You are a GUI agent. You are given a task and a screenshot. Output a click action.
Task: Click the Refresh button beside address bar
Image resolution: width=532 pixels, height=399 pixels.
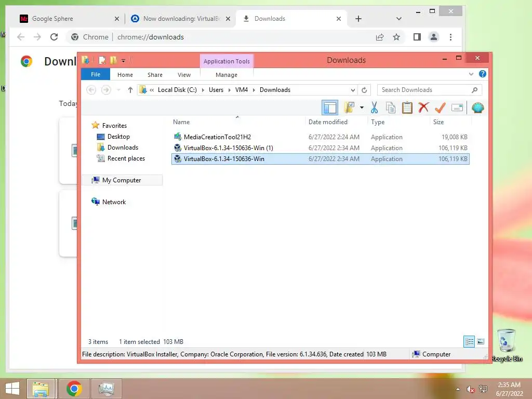(x=364, y=90)
